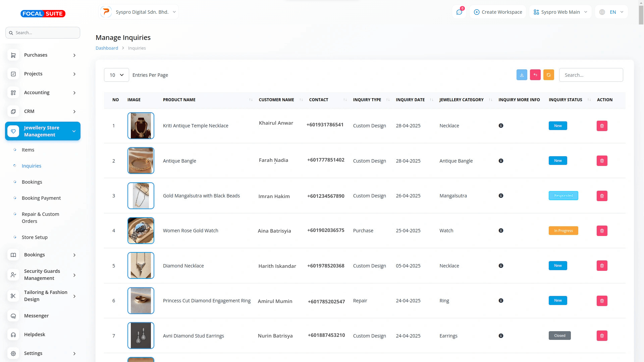Sort table by Inquiry Date column
Image resolution: width=644 pixels, height=362 pixels.
[410, 100]
